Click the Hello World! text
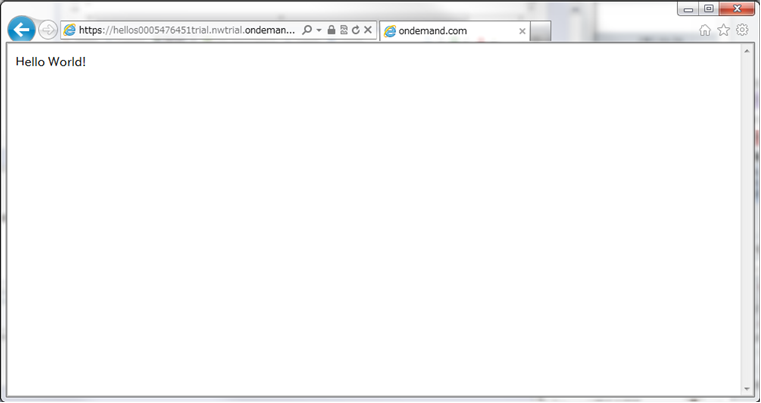This screenshot has width=761, height=403. pyautogui.click(x=51, y=62)
